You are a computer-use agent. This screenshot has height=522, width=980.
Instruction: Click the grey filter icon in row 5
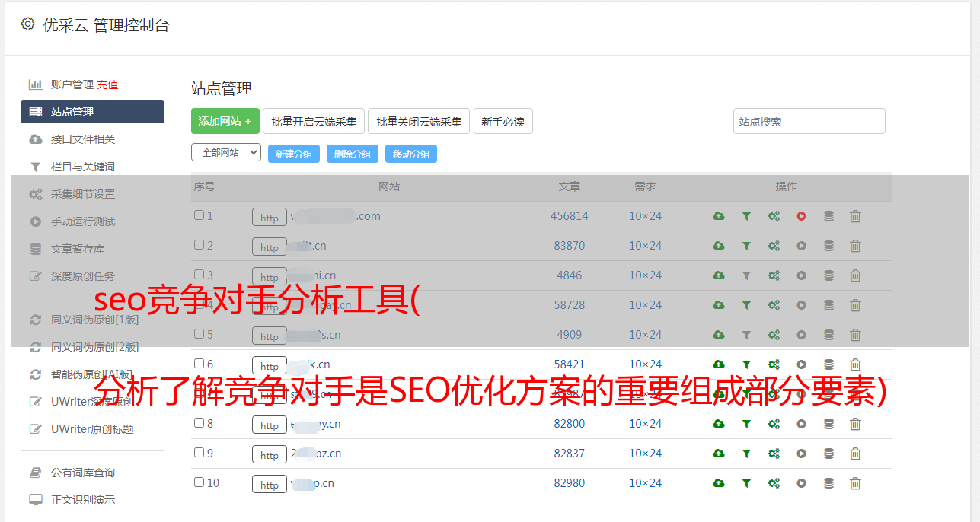pyautogui.click(x=746, y=335)
